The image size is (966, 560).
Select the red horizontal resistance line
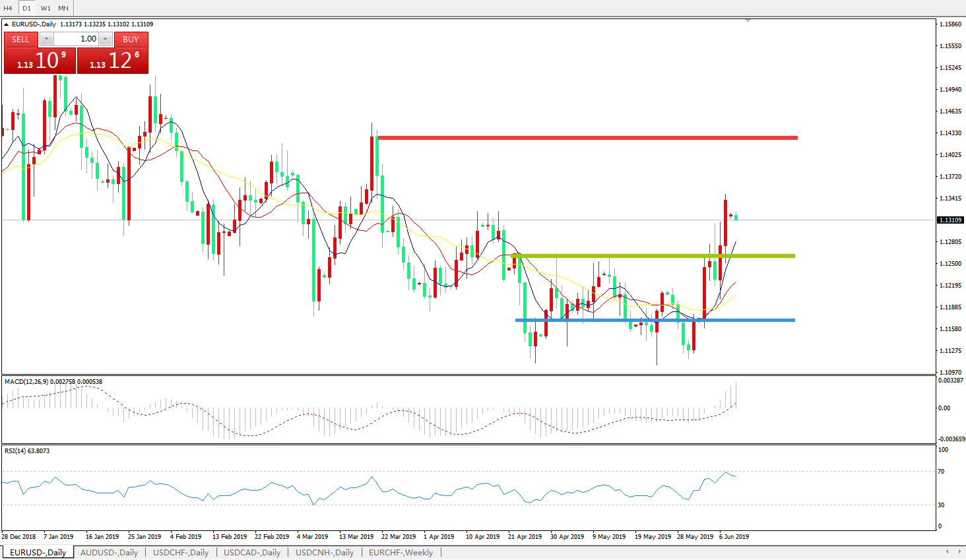[587, 138]
